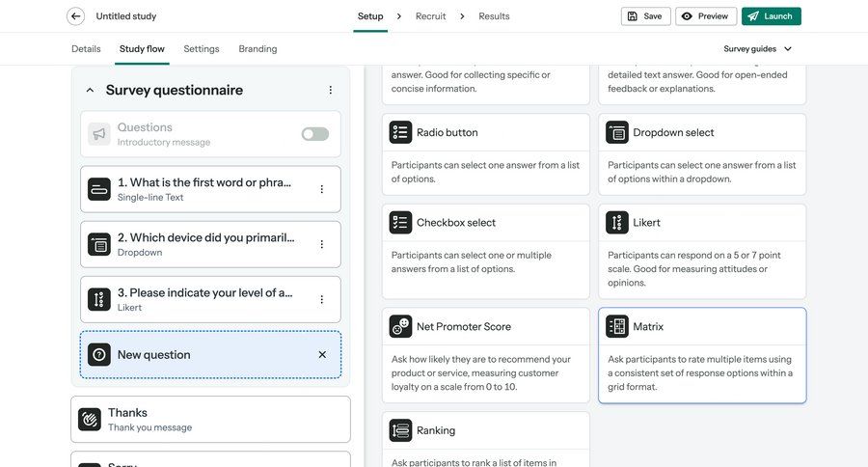This screenshot has height=467, width=868.
Task: Select the Radio button question type icon
Action: tap(400, 132)
